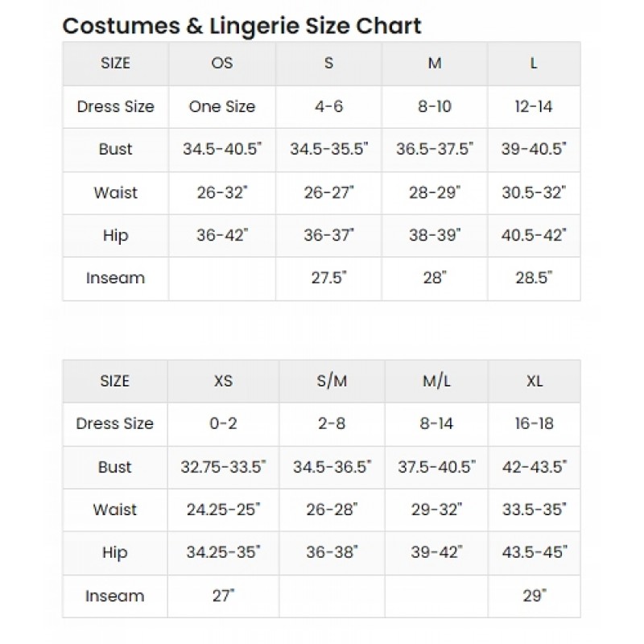Image resolution: width=644 pixels, height=644 pixels.
Task: Click the L size column header
Action: click(534, 64)
